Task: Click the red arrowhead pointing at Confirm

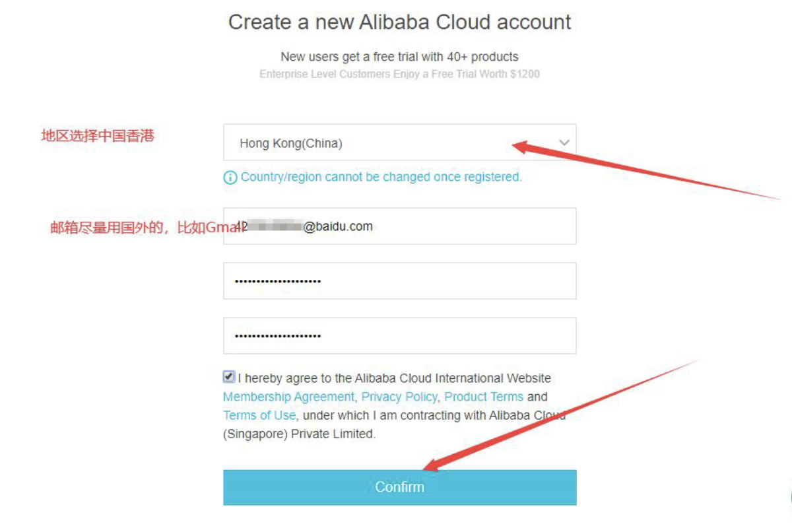Action: 432,465
